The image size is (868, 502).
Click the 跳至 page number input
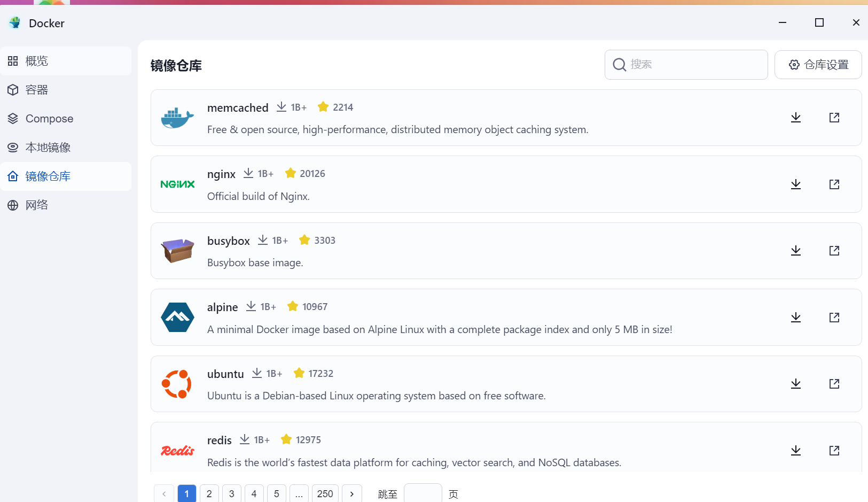(423, 493)
